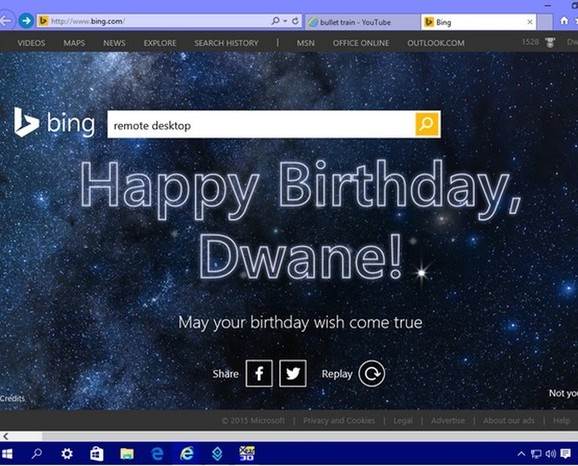
Task: Open Settings gear in taskbar
Action: point(67,453)
